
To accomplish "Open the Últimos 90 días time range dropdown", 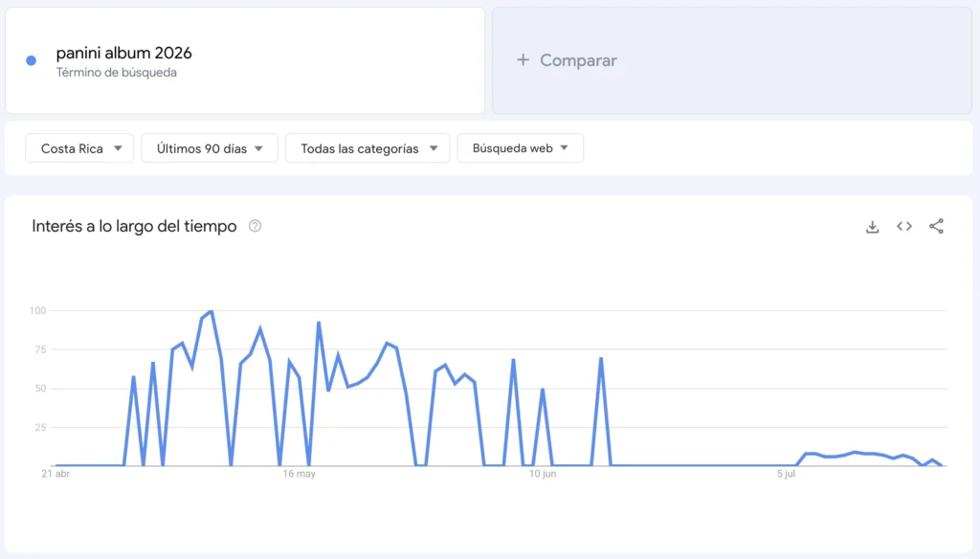I will (x=210, y=148).
